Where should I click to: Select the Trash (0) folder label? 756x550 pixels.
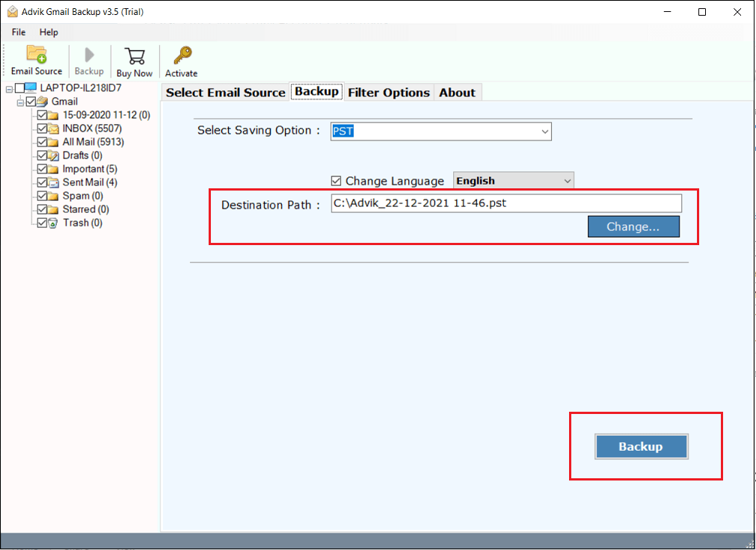82,223
